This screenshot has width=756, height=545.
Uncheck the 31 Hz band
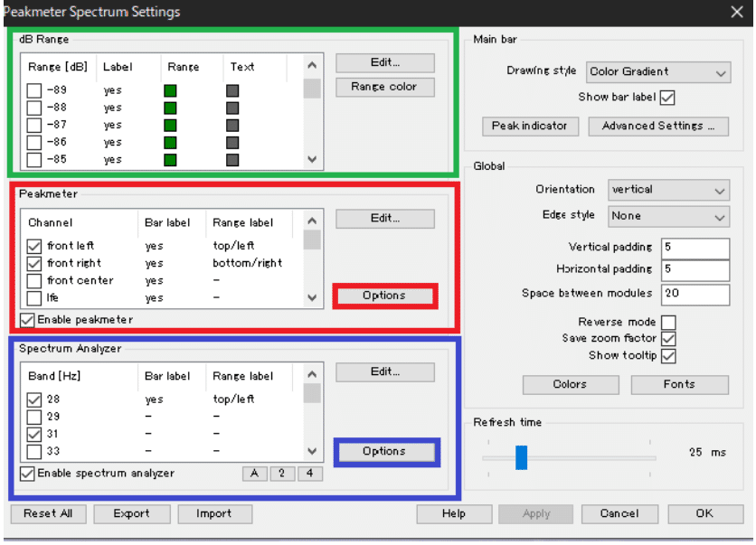[x=33, y=434]
